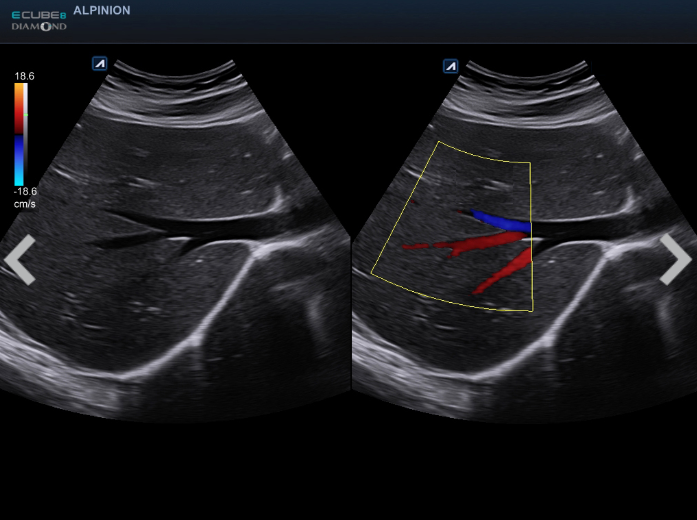Click the ECUBE 8 Diamond logo
The image size is (697, 520).
39,21
